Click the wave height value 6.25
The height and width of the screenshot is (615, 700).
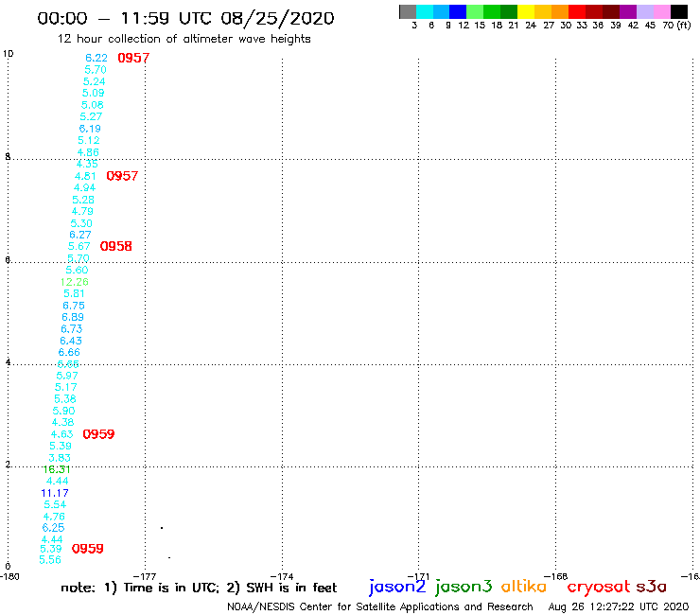pyautogui.click(x=54, y=527)
